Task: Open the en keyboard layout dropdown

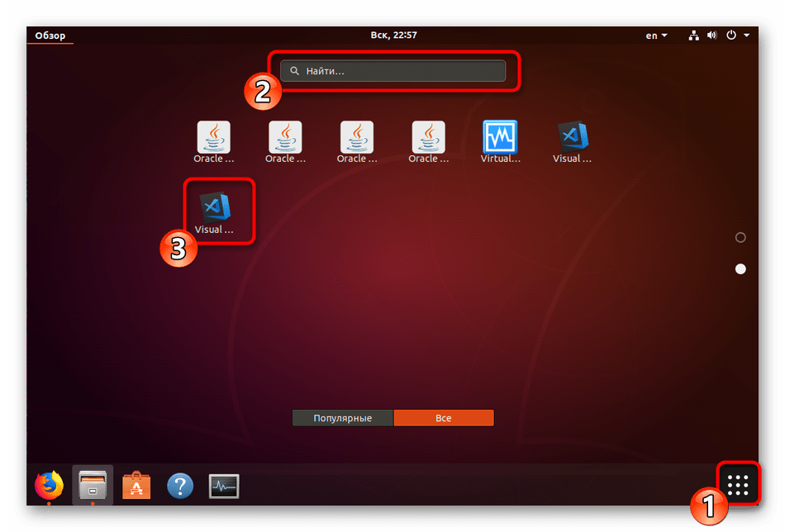Action: (657, 36)
